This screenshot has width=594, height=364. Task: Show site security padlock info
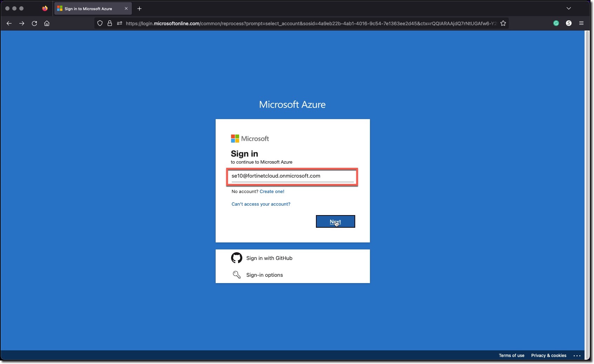click(110, 23)
